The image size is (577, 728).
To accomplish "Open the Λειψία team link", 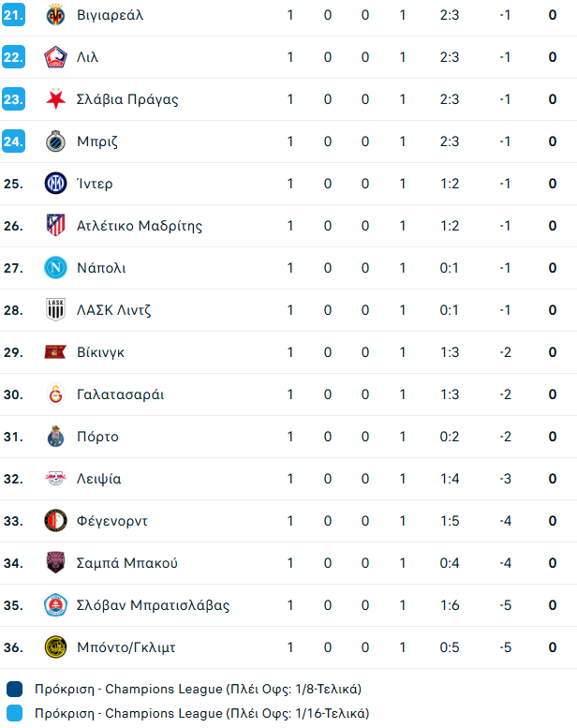I will (x=99, y=479).
